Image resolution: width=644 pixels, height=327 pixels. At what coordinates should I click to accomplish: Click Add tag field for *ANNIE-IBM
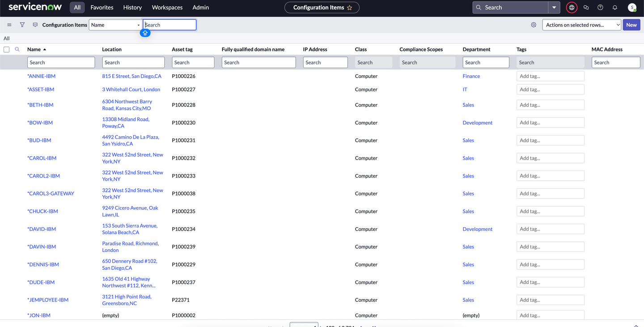click(550, 76)
